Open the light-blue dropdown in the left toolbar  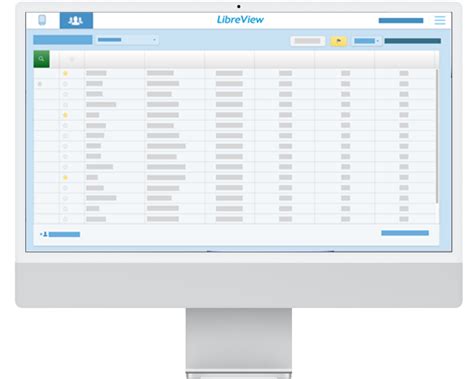tap(127, 40)
